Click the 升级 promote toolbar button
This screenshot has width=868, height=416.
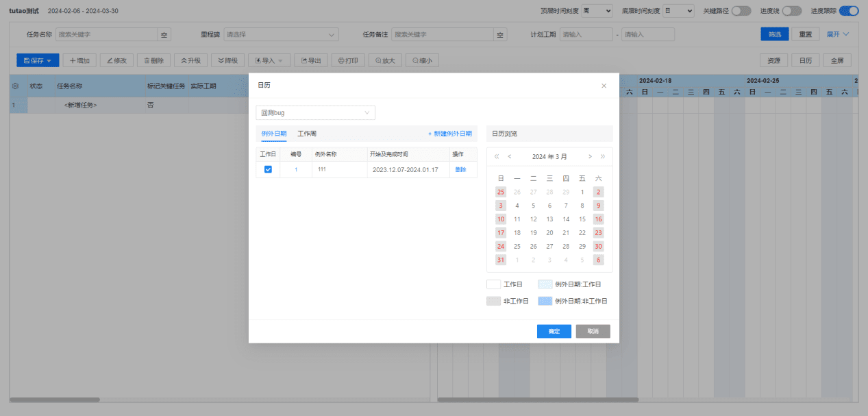190,60
